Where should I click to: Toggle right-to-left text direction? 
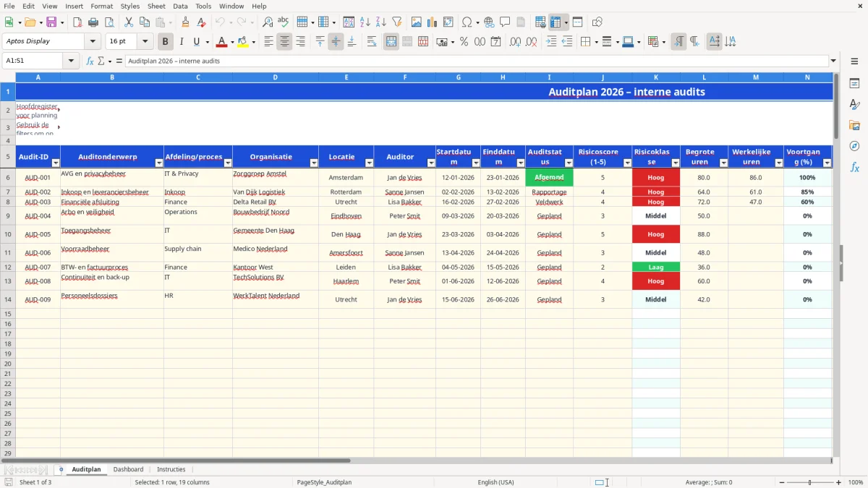click(x=694, y=42)
